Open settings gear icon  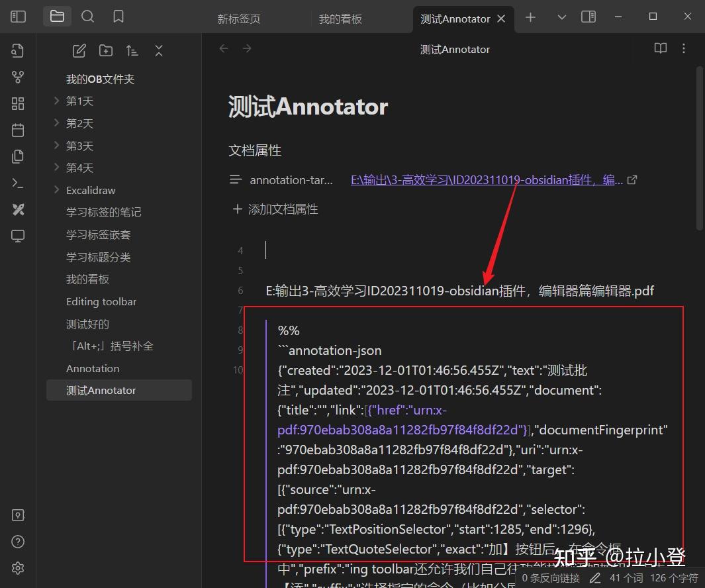(17, 568)
